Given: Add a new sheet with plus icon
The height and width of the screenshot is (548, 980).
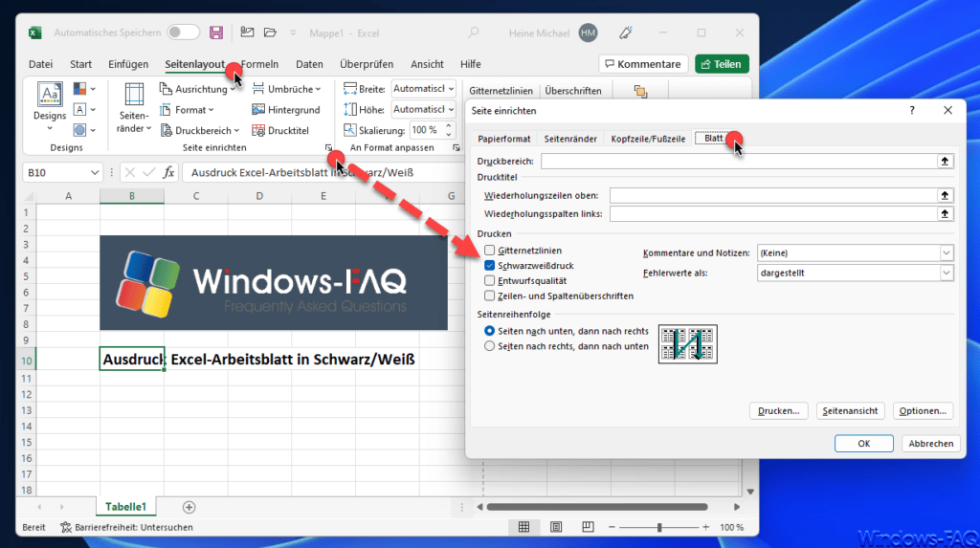Looking at the screenshot, I should 189,507.
